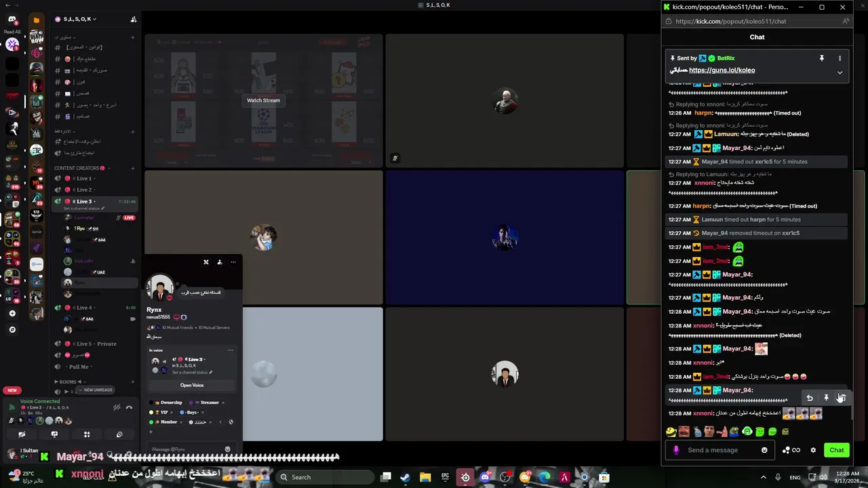Open emoji picker in Kick chat input
The width and height of the screenshot is (868, 488).
pyautogui.click(x=764, y=450)
